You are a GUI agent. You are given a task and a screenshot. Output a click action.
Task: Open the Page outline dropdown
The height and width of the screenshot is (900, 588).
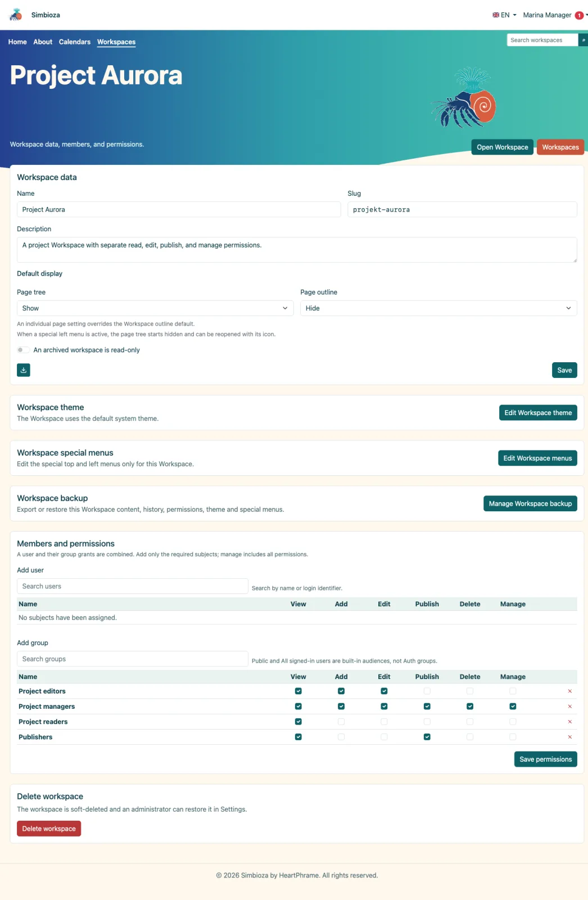point(438,308)
